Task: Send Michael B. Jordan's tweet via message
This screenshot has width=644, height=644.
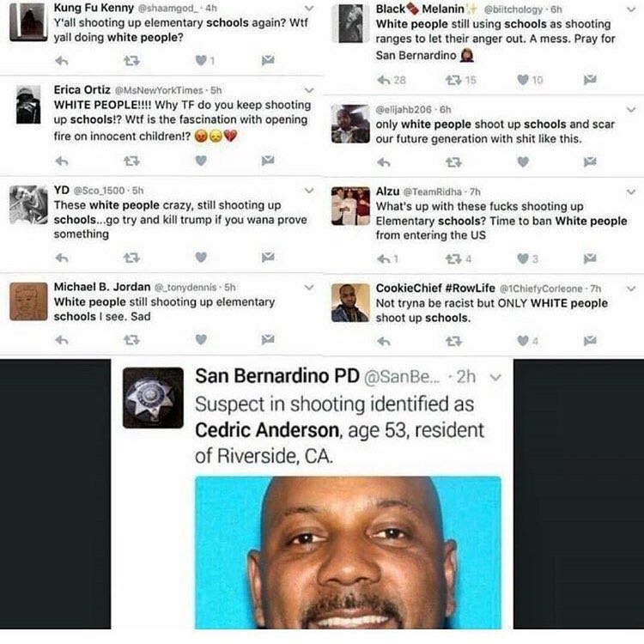Action: [x=268, y=340]
